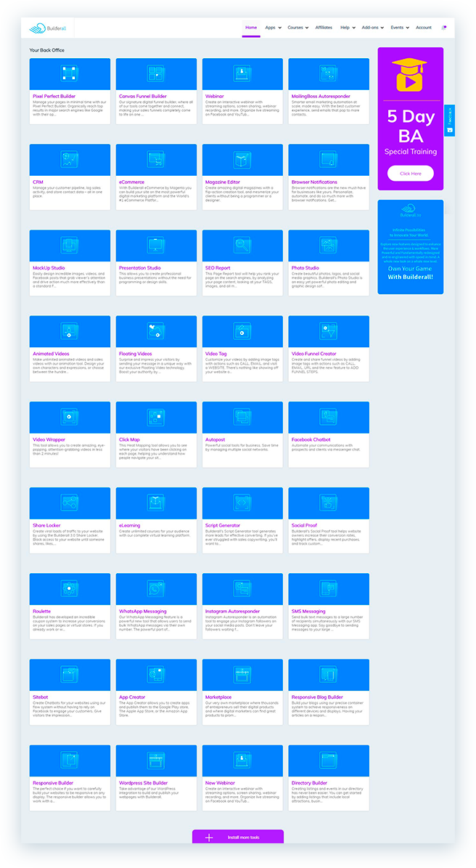Viewport: 476px width, 868px height.
Task: Expand the Courses dropdown menu
Action: click(x=298, y=27)
